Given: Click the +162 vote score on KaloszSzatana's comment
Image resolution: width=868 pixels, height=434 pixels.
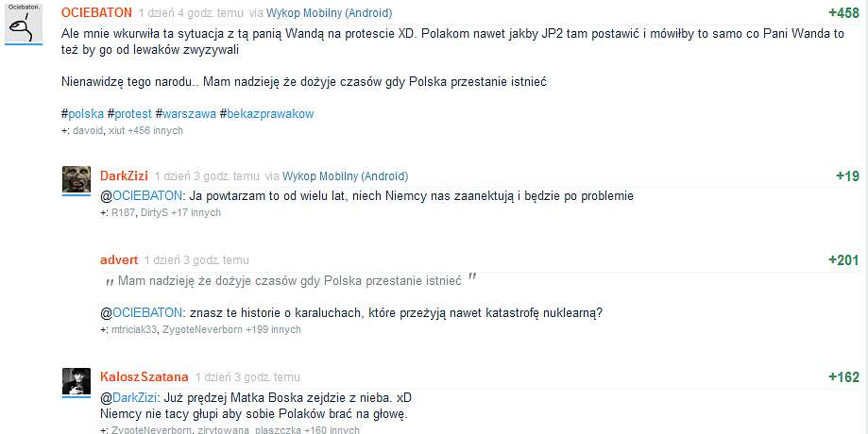Looking at the screenshot, I should point(843,377).
